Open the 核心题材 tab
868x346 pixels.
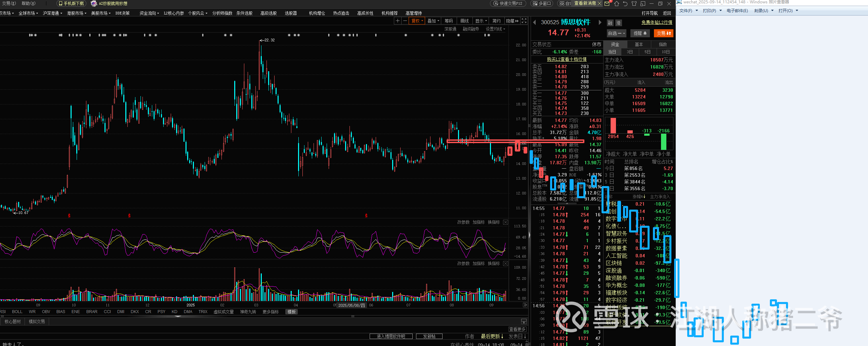(12, 321)
